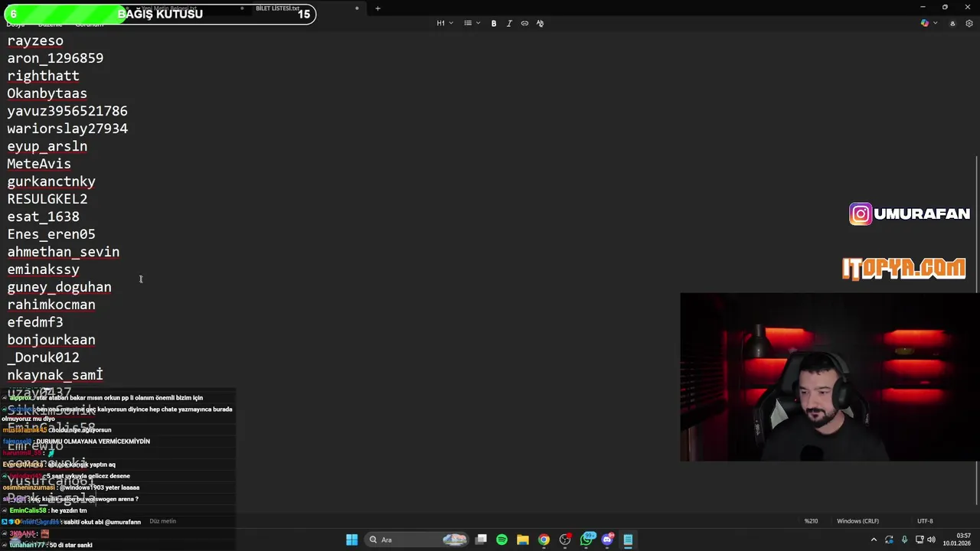Toggle bold formatting in Notepad toolbar
The image size is (980, 551).
point(494,23)
